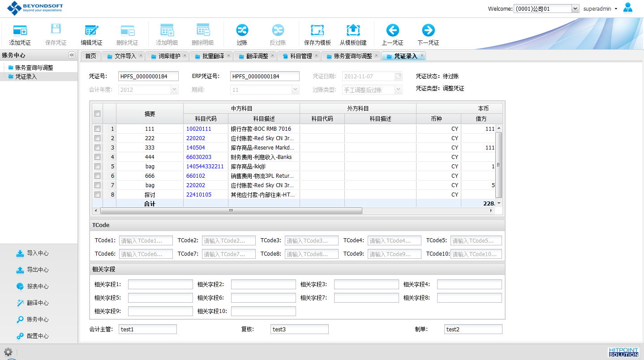Viewport: 644px width, 360px height.
Task: Check the checkbox for row 5 bag
Action: coord(98,167)
